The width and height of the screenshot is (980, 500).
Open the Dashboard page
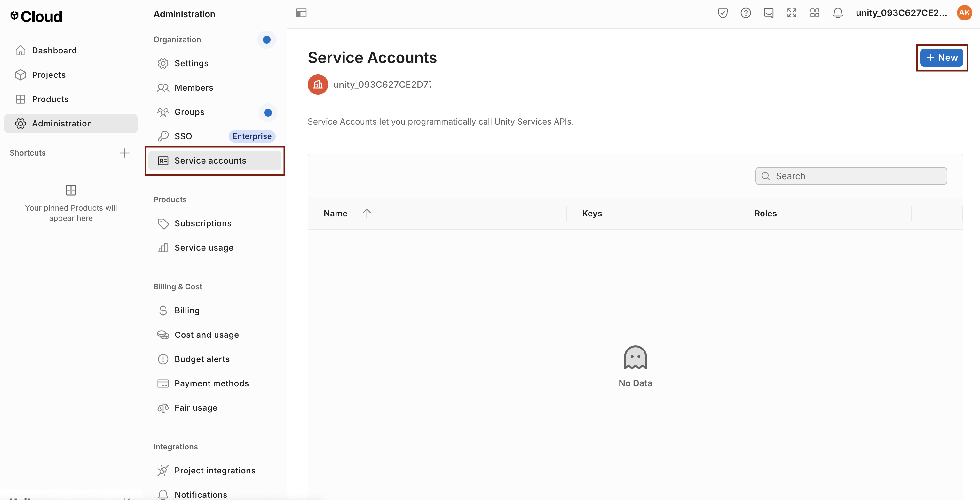[x=71, y=50]
